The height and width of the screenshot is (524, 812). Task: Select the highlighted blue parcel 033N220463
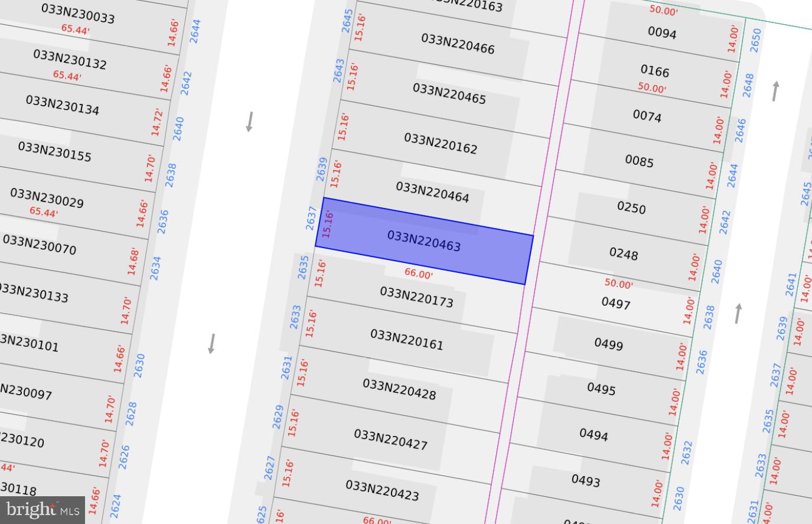(424, 241)
